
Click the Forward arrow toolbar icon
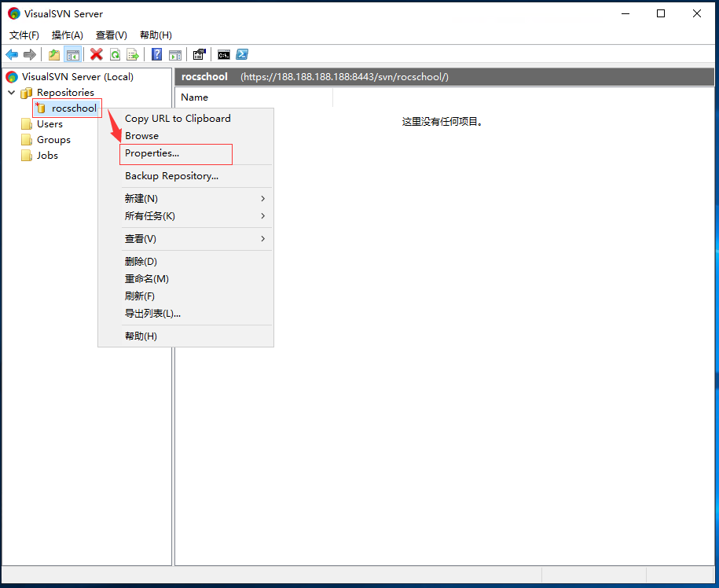pos(30,54)
